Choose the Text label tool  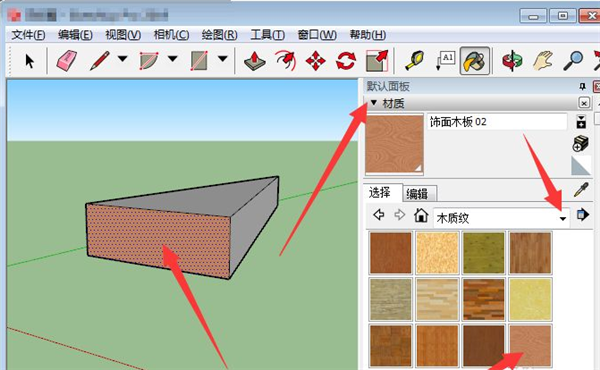[445, 60]
